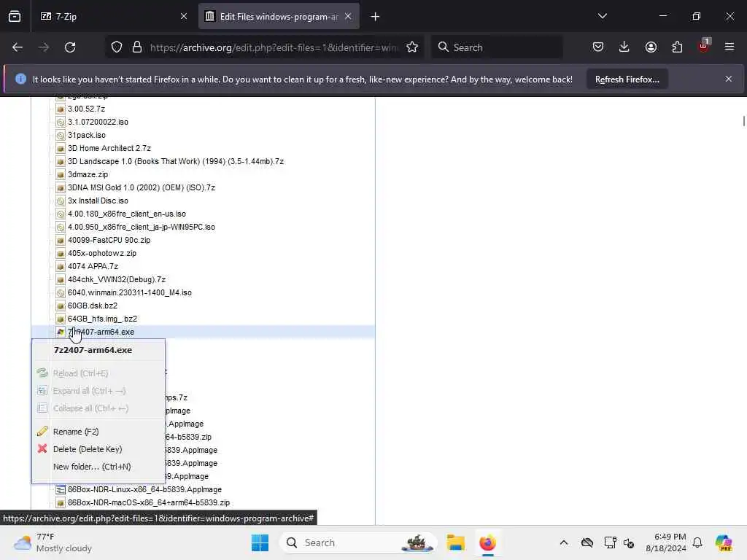Click Expand all in context menu
747x560 pixels.
click(98, 391)
